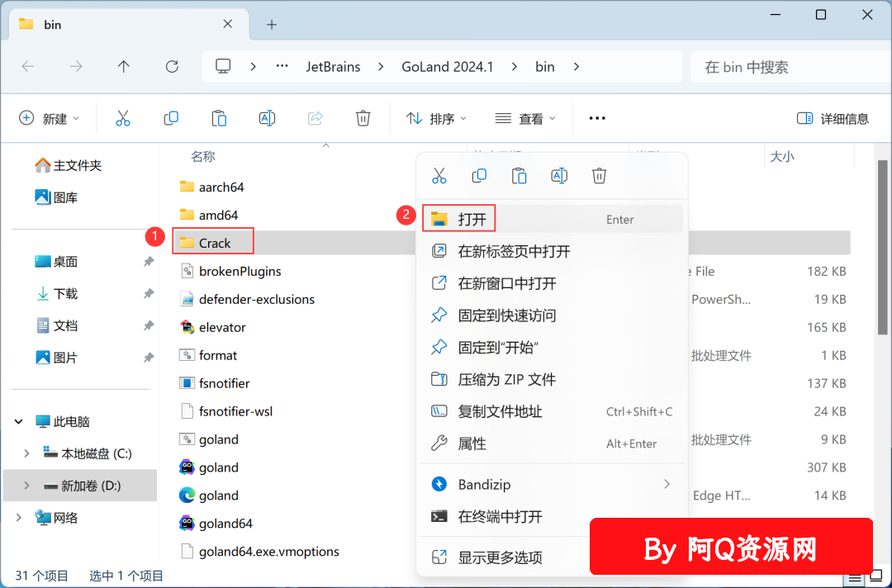Close the bin tab
Image resolution: width=892 pixels, height=588 pixels.
228,24
